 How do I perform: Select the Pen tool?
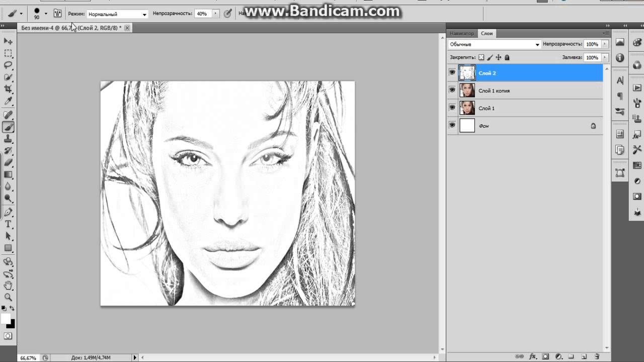click(x=8, y=212)
